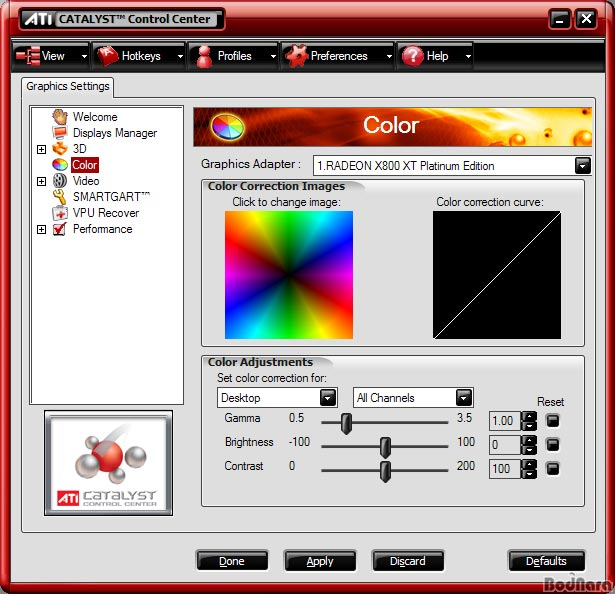This screenshot has width=615, height=594.
Task: Click the Defaults button
Action: [546, 561]
